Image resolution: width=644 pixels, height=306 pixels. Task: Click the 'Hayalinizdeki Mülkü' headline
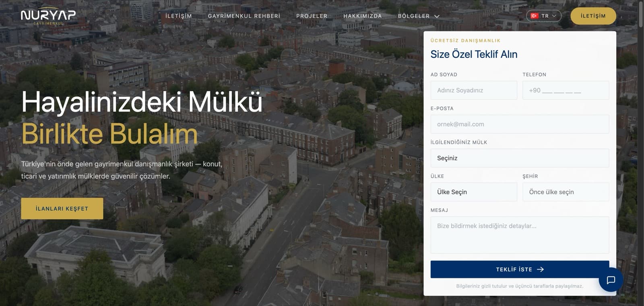[x=142, y=102]
